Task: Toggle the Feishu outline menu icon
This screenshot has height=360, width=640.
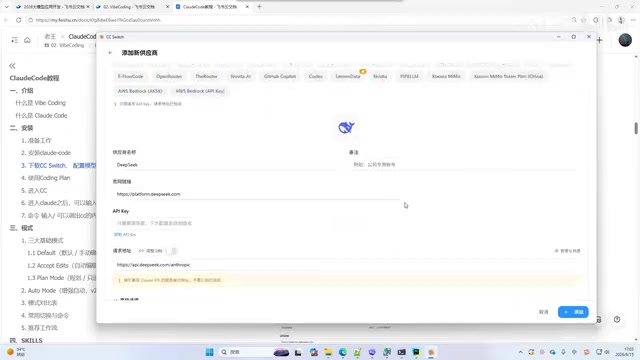Action: tap(14, 40)
